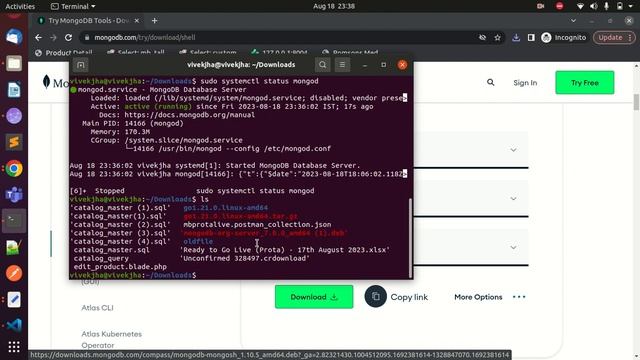Image resolution: width=640 pixels, height=360 pixels.
Task: Expand the second dropdown chevron on page
Action: coord(513,199)
